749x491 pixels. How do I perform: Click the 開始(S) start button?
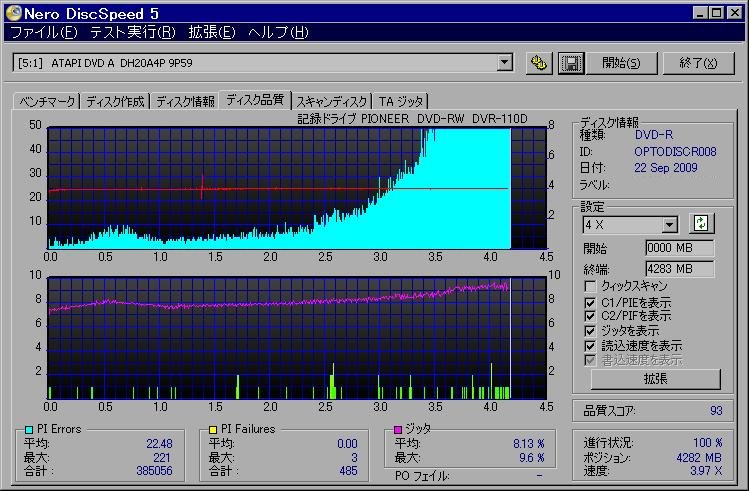point(621,63)
